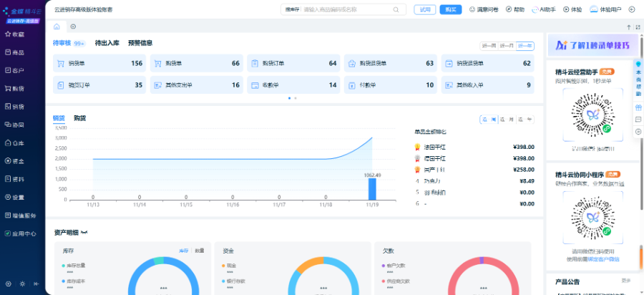Click 更多 in 产品公告 section
Screen dimensions: 644x295
626,281
